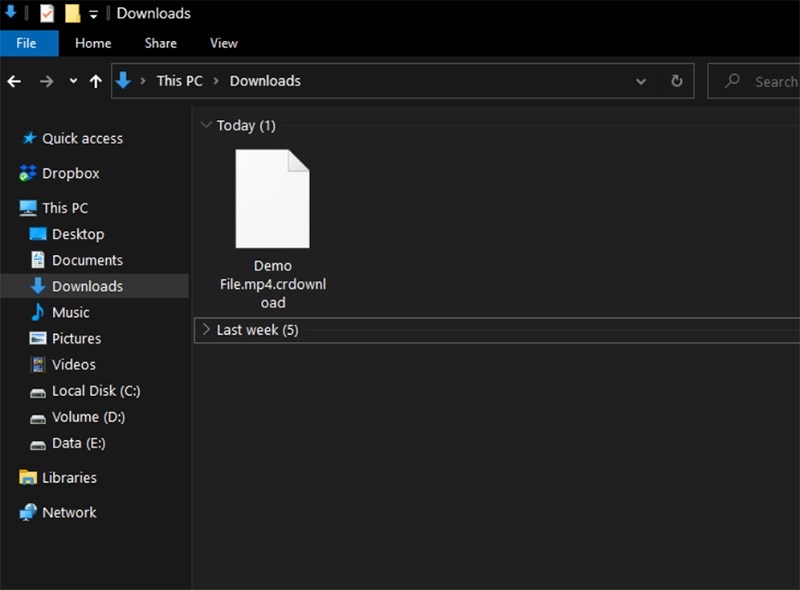Click the Data (E:) drive icon

pos(38,445)
